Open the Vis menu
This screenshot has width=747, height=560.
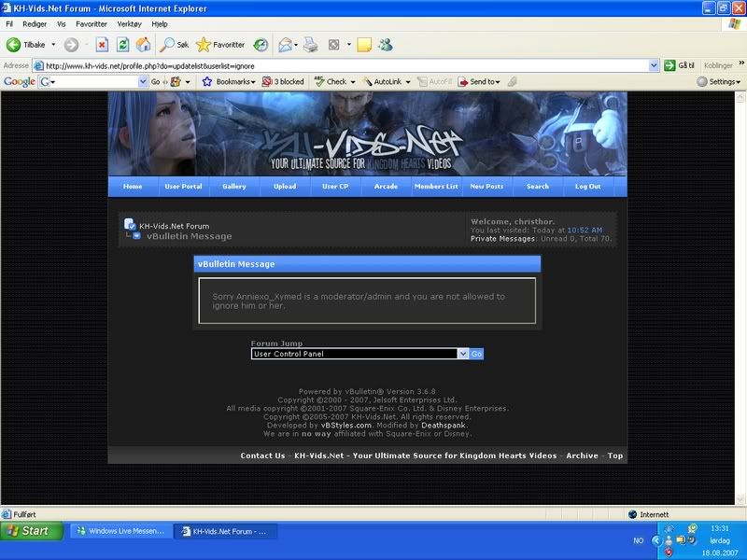point(61,24)
